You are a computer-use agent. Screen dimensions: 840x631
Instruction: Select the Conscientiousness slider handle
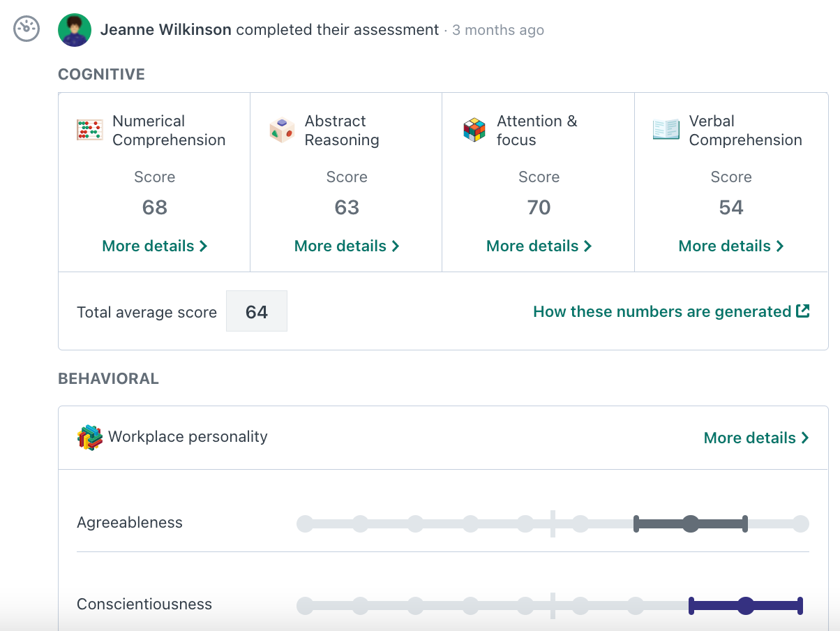pyautogui.click(x=746, y=606)
